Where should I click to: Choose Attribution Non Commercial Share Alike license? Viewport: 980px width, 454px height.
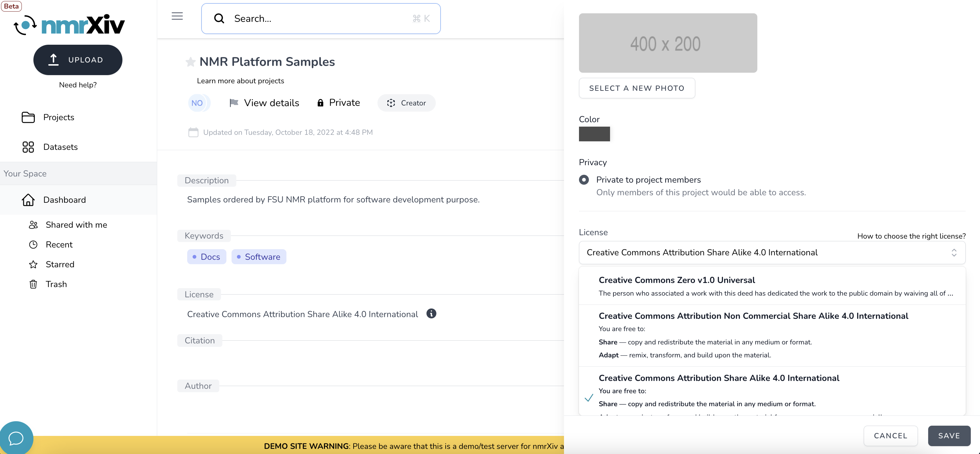pos(772,336)
